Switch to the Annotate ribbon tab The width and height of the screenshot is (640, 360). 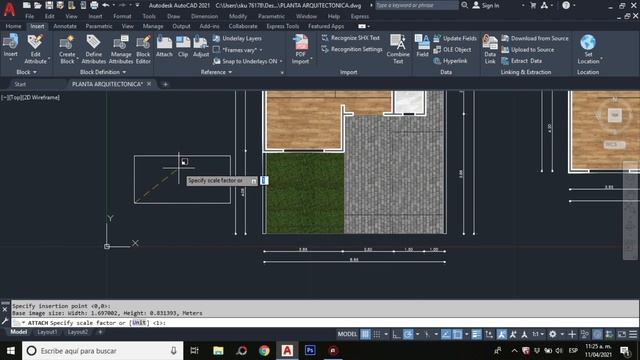(65, 26)
